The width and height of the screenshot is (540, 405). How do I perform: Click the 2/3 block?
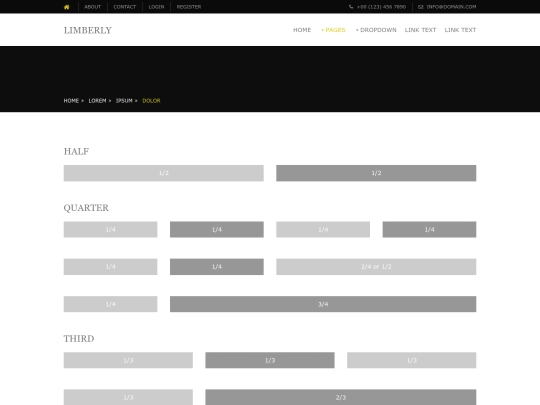pyautogui.click(x=341, y=397)
